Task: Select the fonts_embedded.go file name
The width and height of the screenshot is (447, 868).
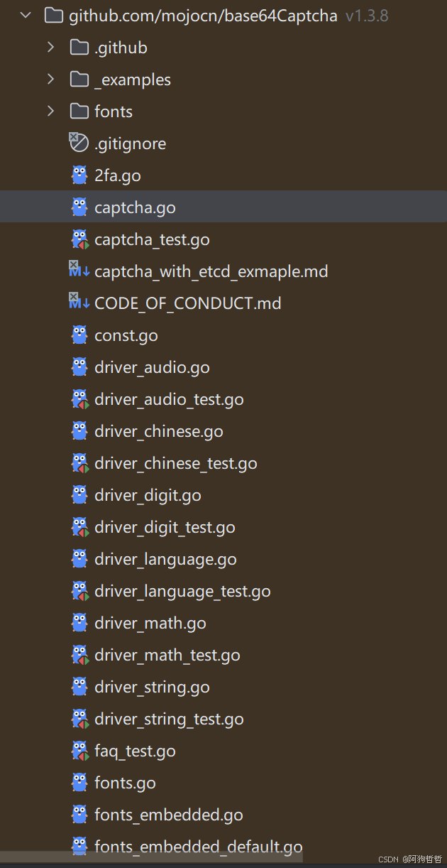Action: pyautogui.click(x=169, y=815)
